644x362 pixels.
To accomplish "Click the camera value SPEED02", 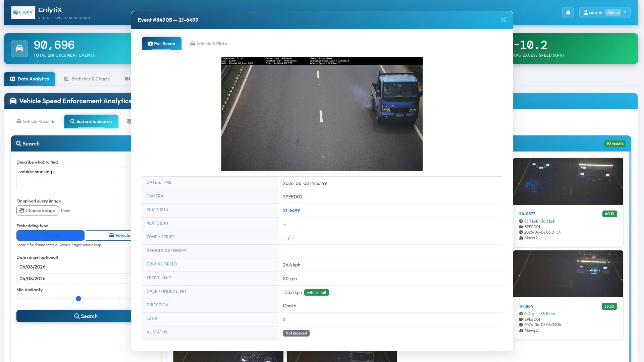I will coord(293,197).
